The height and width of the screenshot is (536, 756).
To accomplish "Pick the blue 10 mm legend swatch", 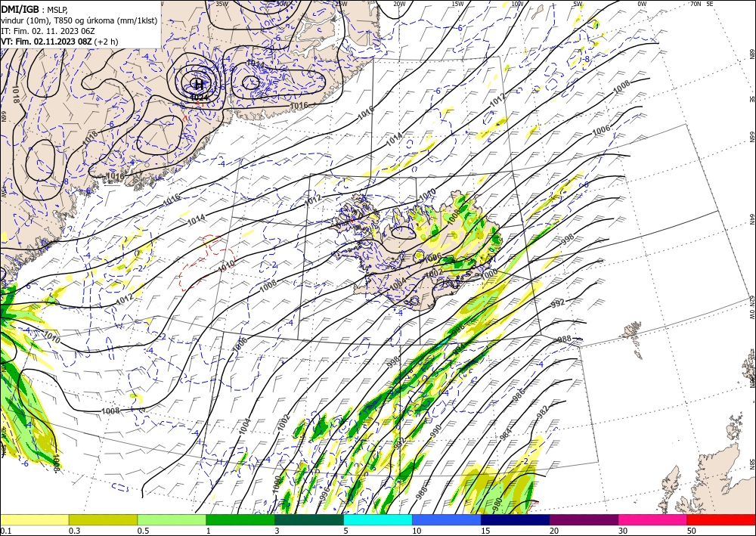I will pyautogui.click(x=447, y=519).
